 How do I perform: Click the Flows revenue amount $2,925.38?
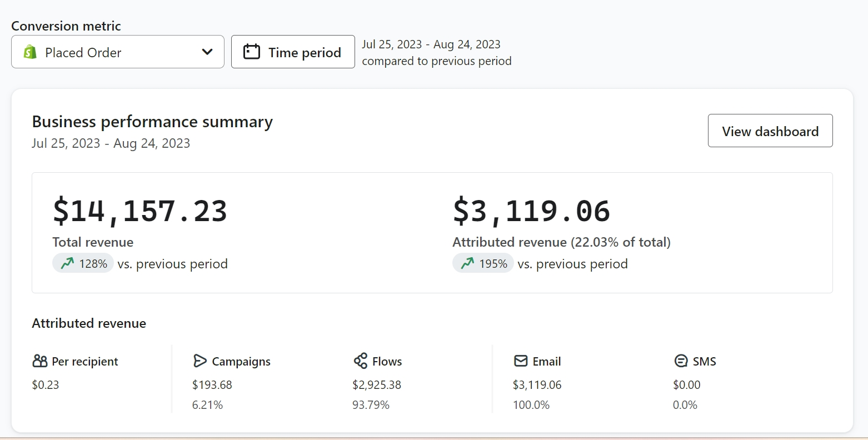pyautogui.click(x=377, y=385)
